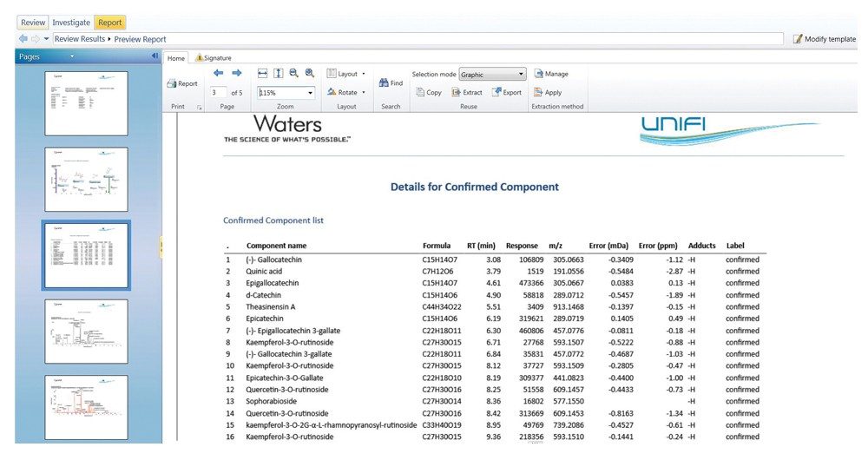Click response value '473366'
The image size is (868, 460).
tap(531, 283)
